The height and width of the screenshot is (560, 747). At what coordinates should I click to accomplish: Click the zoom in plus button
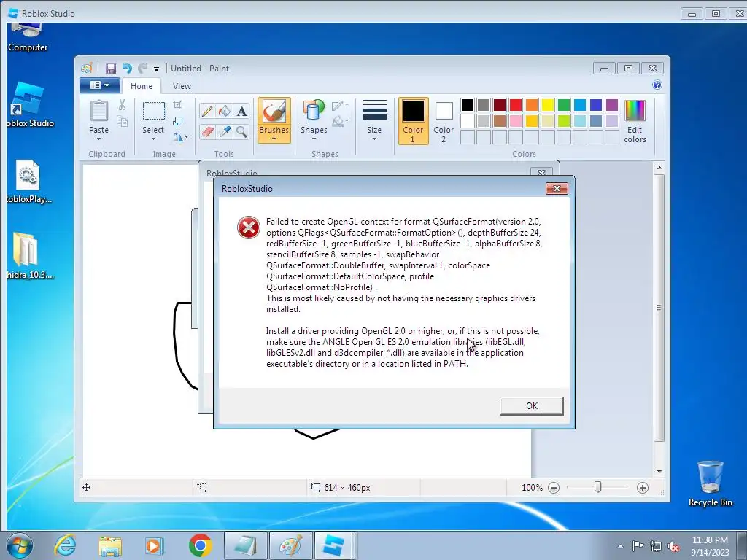(x=642, y=488)
